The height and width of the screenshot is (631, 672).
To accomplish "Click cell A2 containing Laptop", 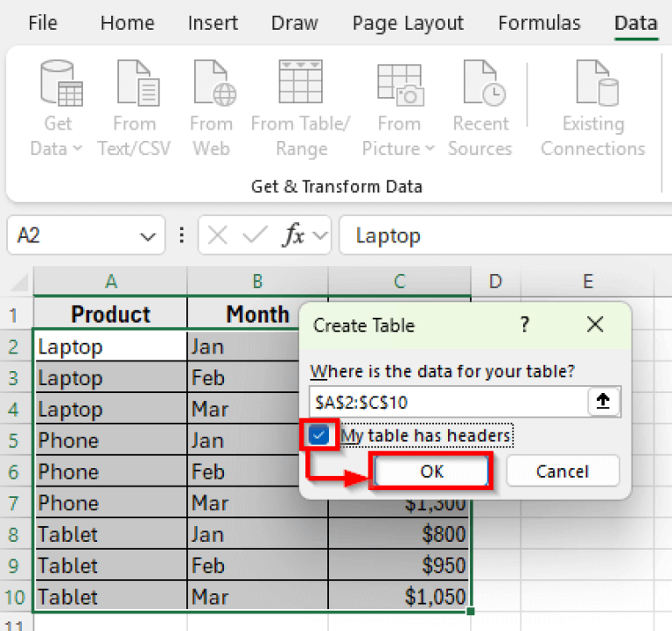I will 110,346.
